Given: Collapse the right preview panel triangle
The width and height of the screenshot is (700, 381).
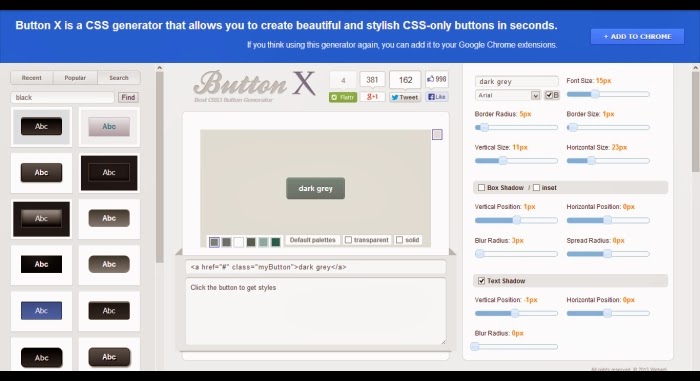Looking at the screenshot, I should pos(452,252).
